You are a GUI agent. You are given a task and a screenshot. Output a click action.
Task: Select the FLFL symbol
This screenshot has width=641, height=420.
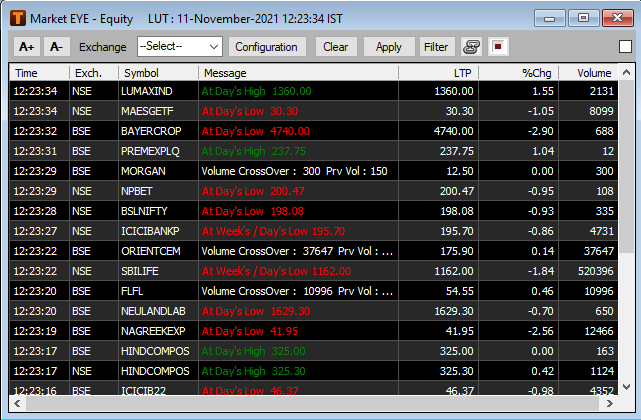point(132,291)
